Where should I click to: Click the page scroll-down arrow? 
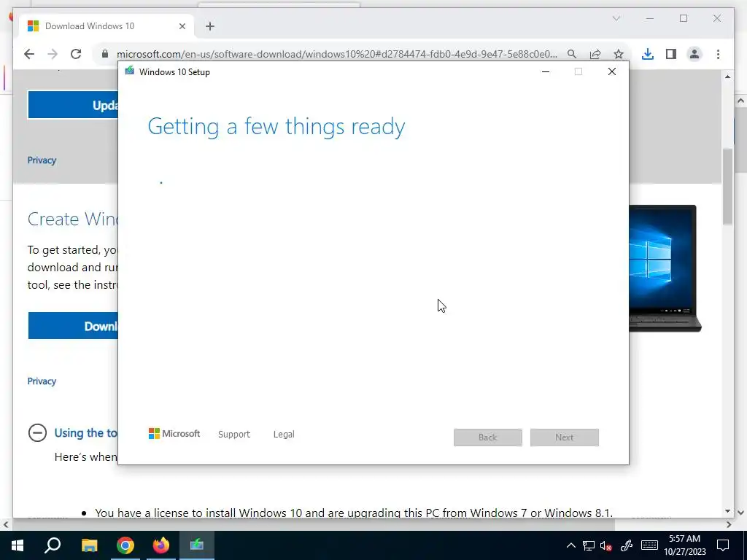[x=727, y=511]
